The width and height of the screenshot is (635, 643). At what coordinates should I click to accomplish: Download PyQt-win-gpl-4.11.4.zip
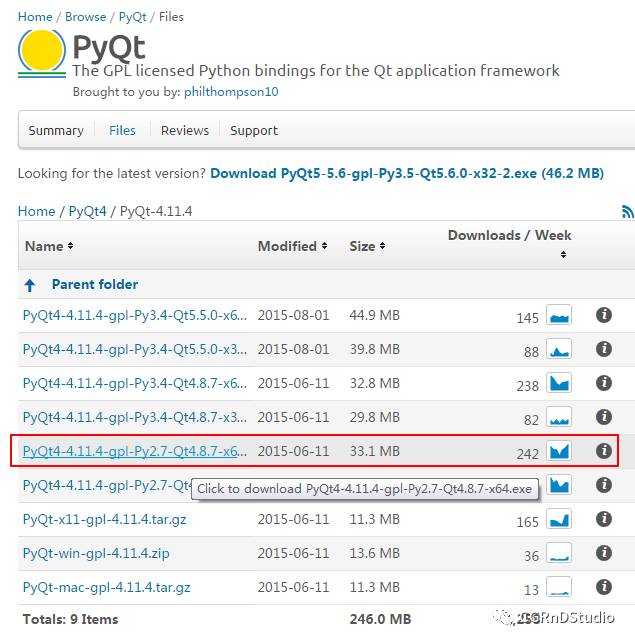tap(96, 553)
